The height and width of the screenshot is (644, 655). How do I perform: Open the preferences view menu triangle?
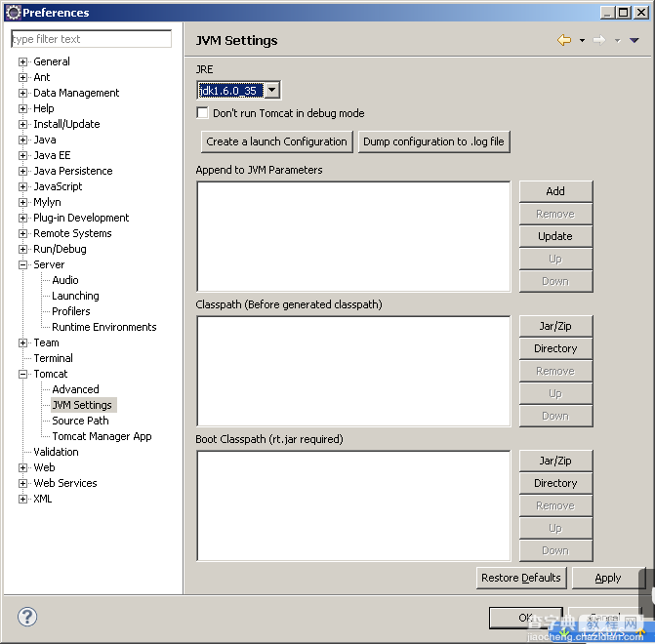point(635,41)
